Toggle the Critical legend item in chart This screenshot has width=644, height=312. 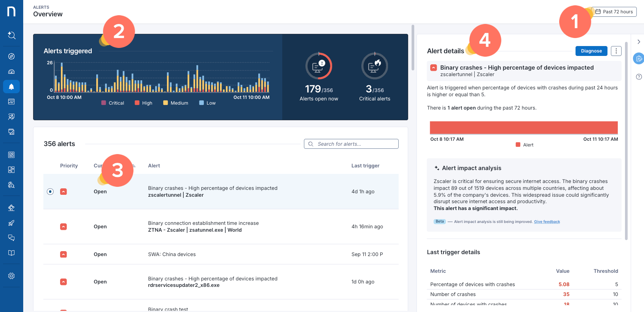pos(113,103)
